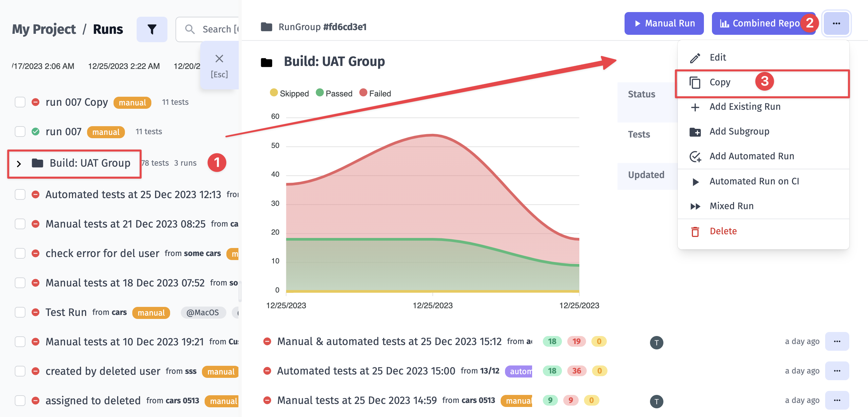
Task: Click the RunGroup folder icon in header
Action: [x=266, y=27]
